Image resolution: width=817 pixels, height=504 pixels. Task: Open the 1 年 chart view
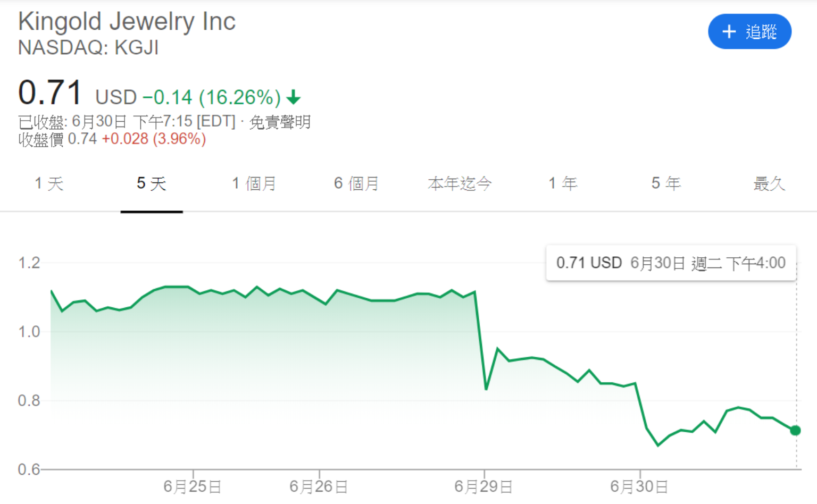[x=563, y=184]
